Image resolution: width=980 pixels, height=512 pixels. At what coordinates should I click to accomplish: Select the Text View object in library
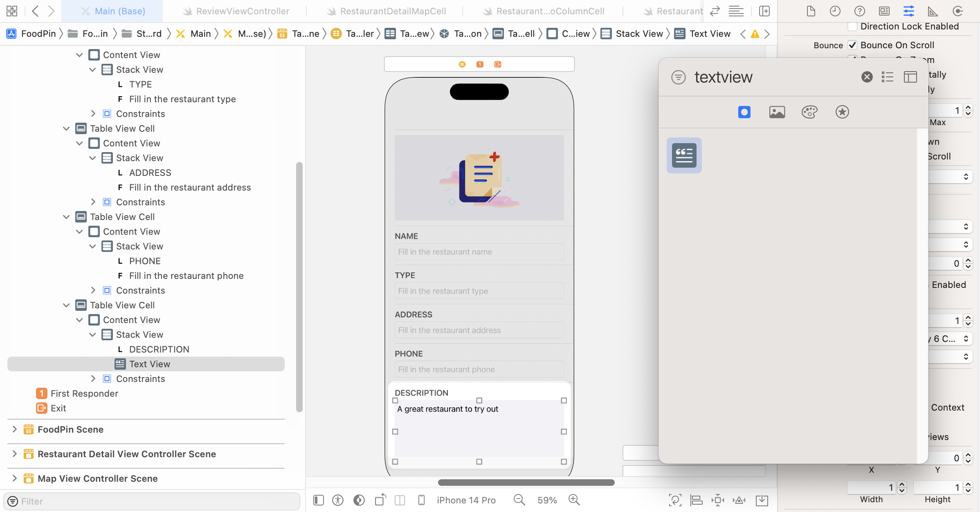(684, 155)
